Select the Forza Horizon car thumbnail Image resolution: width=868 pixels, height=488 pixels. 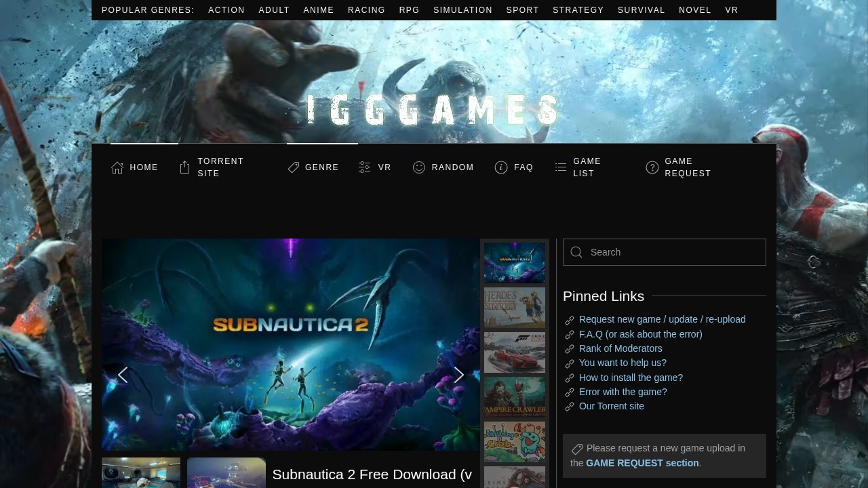click(515, 352)
